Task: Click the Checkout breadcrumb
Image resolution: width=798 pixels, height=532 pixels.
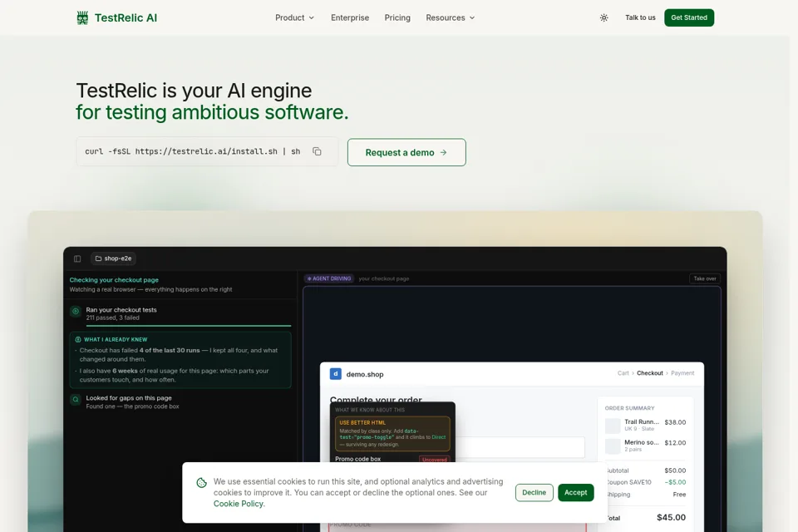Action: coord(650,373)
